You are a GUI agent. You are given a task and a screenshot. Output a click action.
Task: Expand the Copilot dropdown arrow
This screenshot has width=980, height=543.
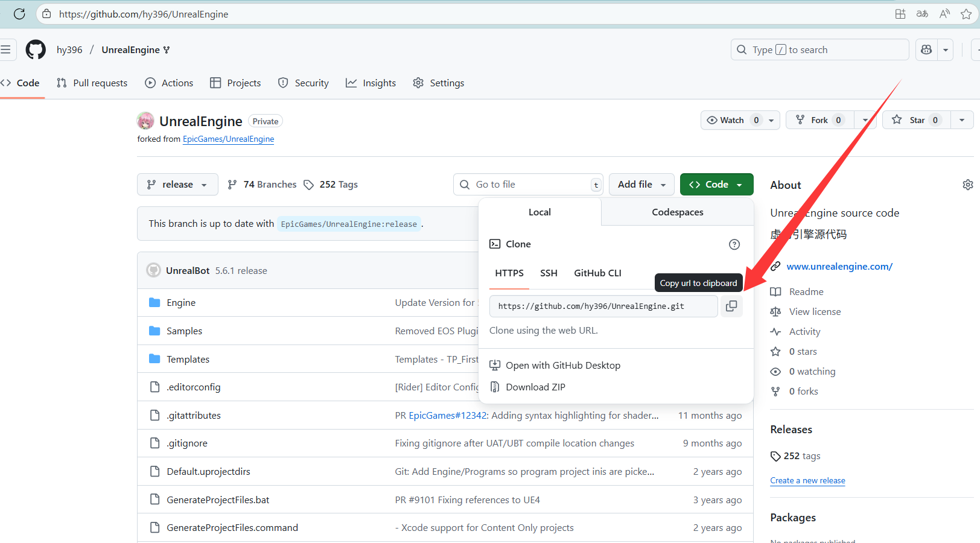[946, 49]
